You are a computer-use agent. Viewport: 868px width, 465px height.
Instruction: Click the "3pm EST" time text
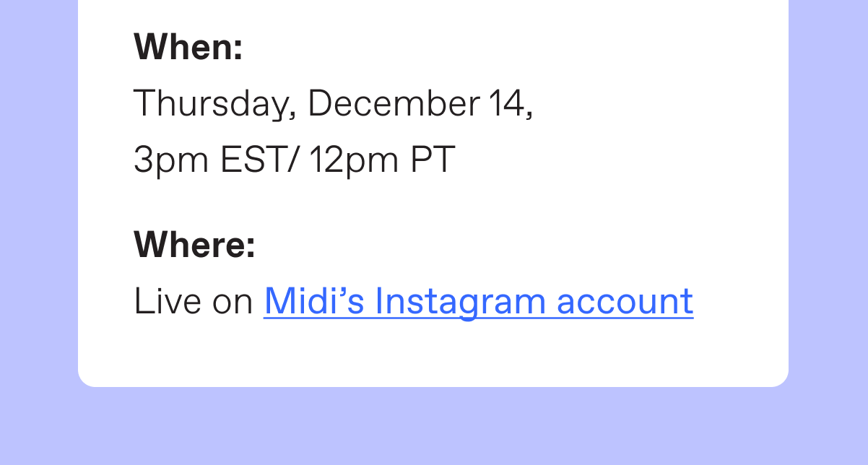pos(209,160)
